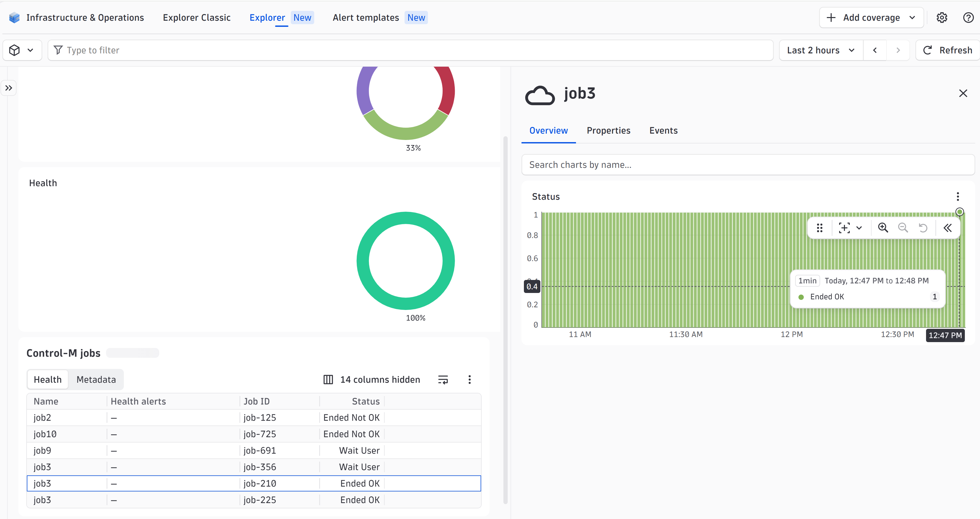
Task: Go to the previous timeframe arrow
Action: [x=875, y=50]
